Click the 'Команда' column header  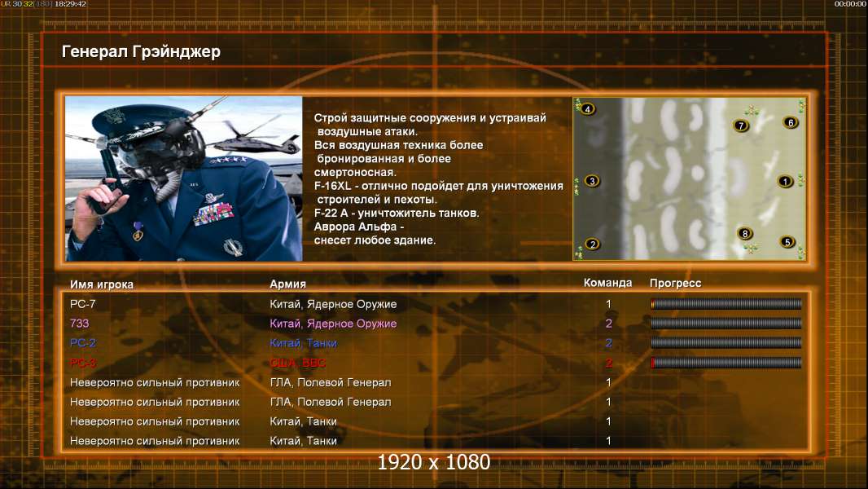[x=607, y=283]
